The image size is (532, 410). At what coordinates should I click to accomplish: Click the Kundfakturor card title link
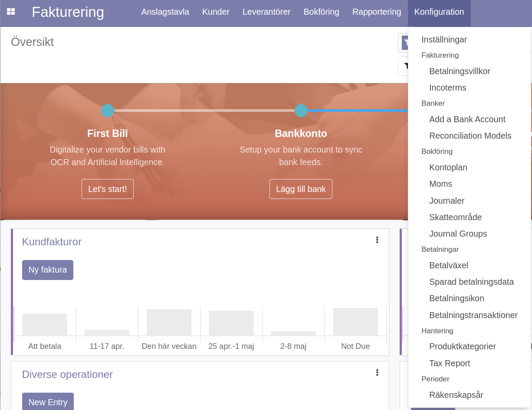click(x=52, y=242)
